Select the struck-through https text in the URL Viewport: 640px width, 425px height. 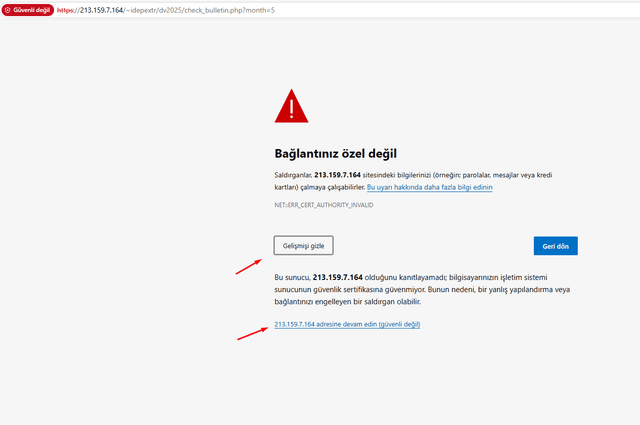[x=65, y=10]
